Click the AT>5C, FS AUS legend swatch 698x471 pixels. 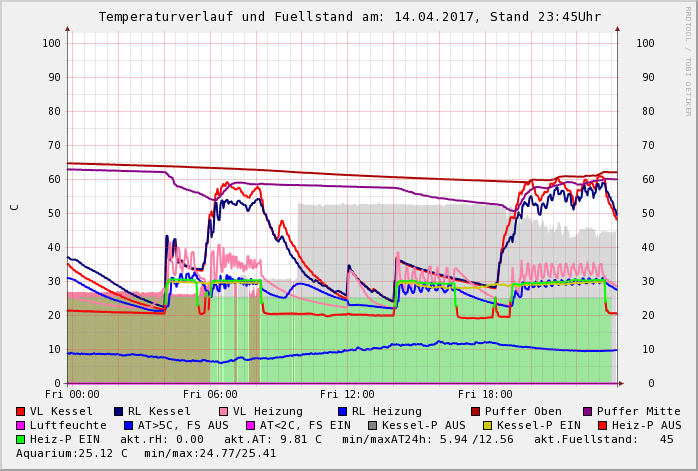129,425
